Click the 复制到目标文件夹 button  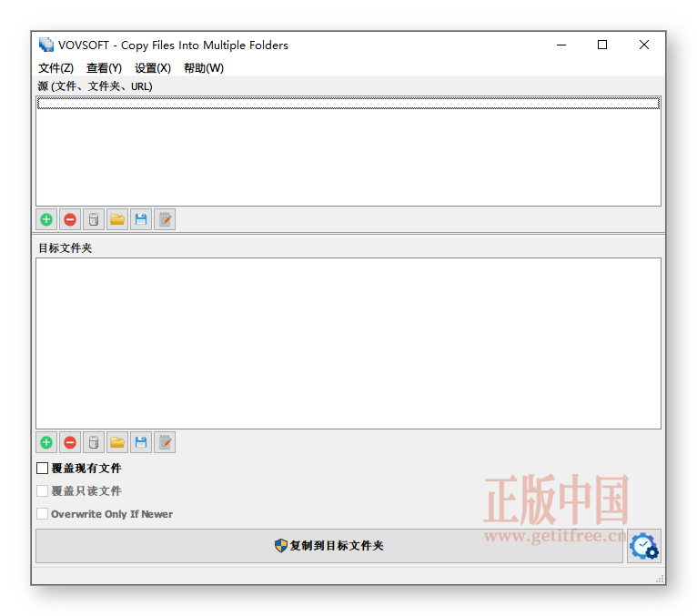[329, 546]
